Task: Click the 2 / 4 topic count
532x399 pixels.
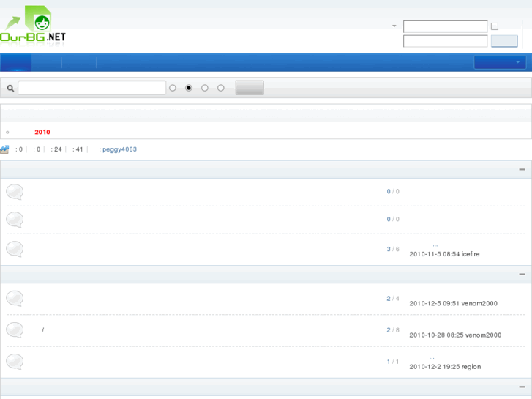Action: 393,299
